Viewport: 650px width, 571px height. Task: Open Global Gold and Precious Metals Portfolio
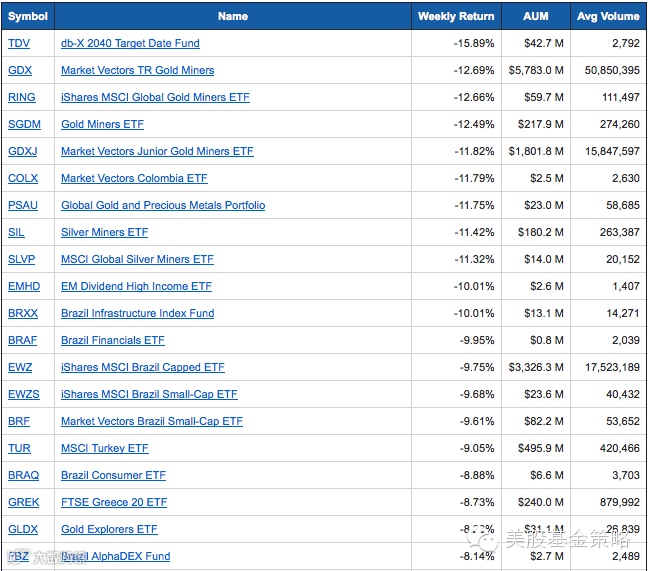click(163, 205)
